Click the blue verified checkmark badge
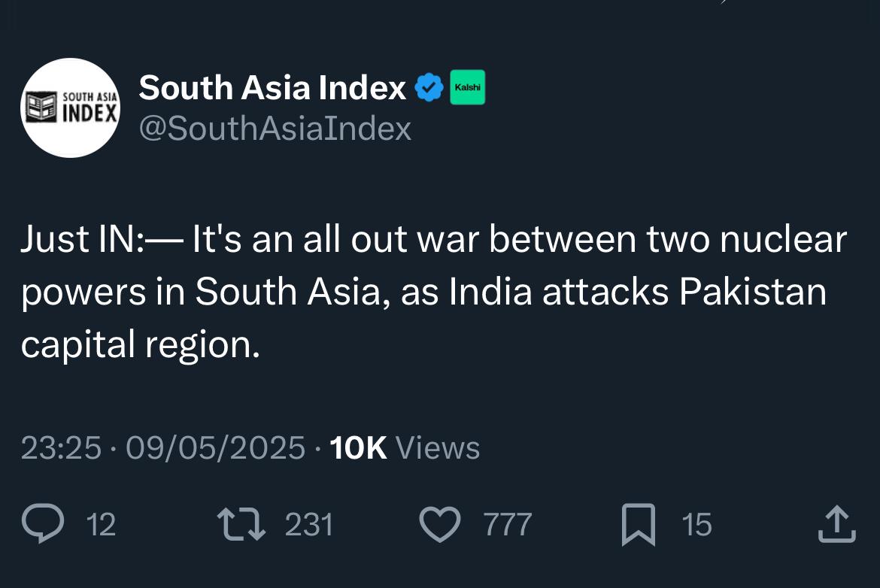This screenshot has width=880, height=588. pyautogui.click(x=429, y=89)
